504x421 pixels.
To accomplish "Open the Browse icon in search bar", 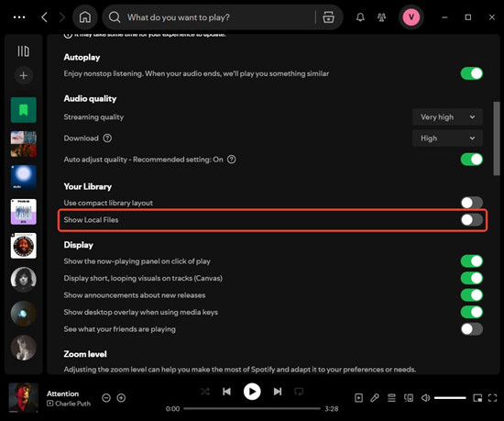I will (x=328, y=17).
